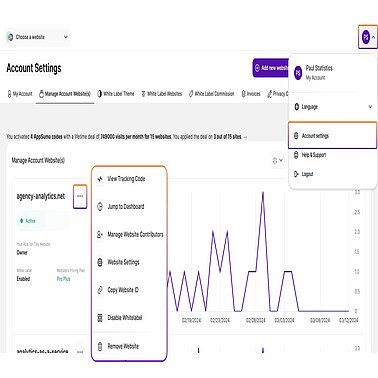Click the White Label Commission link icon
This screenshot has width=378, height=378.
click(x=191, y=94)
